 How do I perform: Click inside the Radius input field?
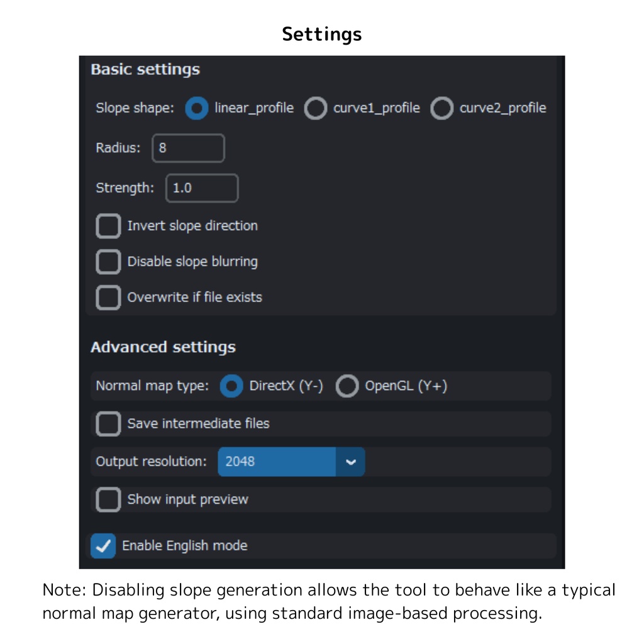[187, 148]
